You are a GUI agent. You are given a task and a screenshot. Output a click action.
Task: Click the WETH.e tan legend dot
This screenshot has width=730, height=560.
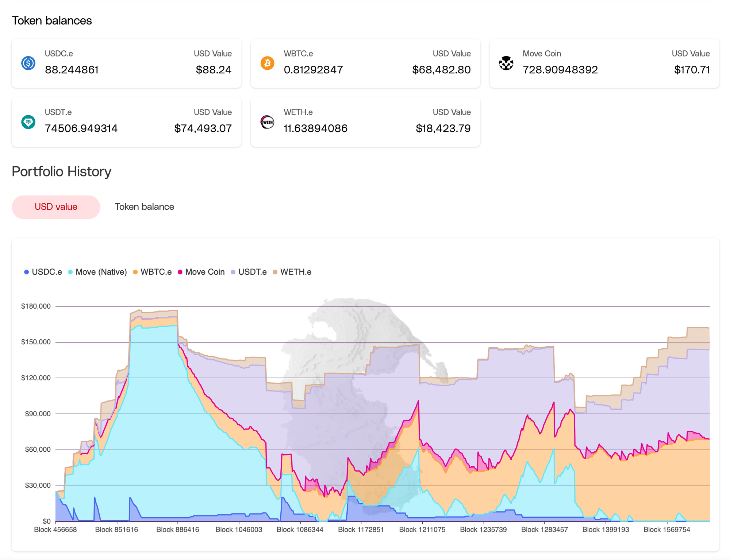(275, 272)
